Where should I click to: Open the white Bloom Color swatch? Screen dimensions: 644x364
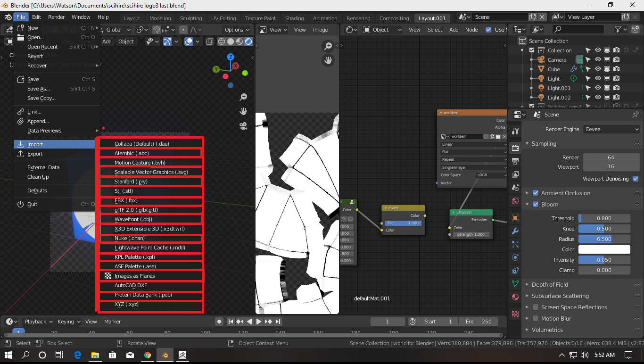pos(604,249)
